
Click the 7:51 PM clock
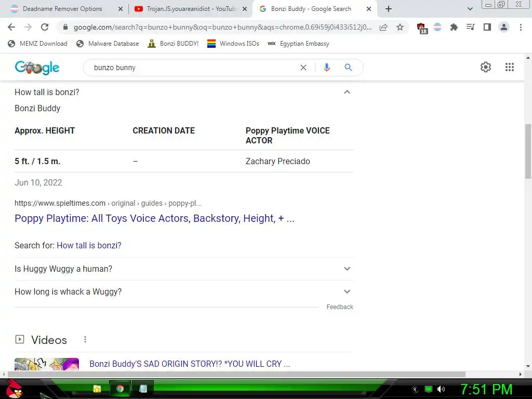coord(486,389)
